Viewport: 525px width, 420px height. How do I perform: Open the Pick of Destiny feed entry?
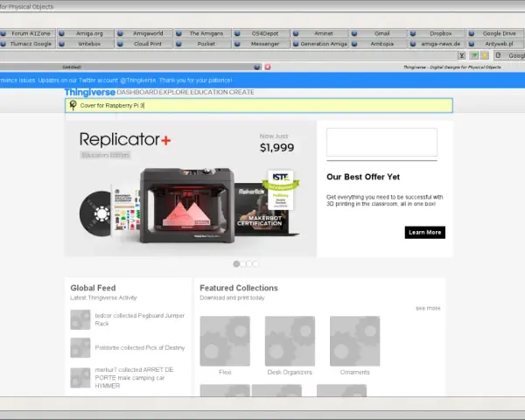[140, 347]
